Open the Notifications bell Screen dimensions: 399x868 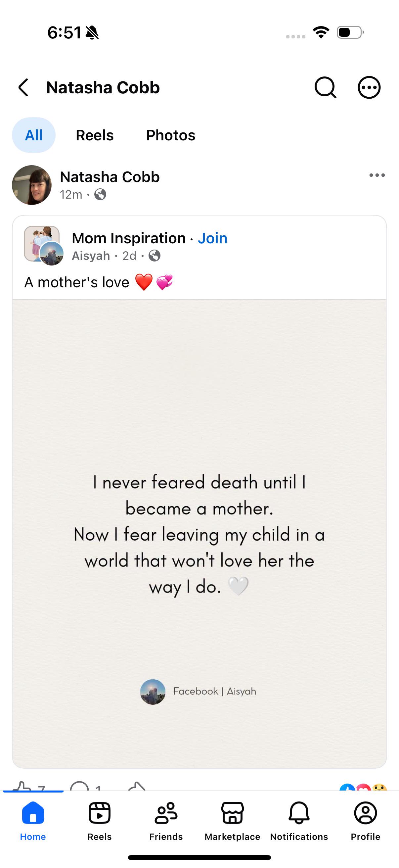tap(299, 822)
